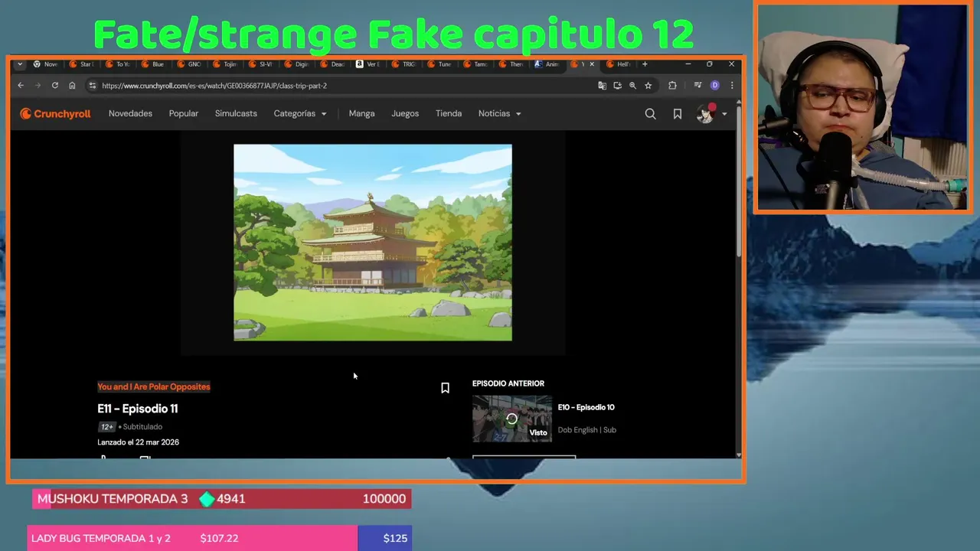The height and width of the screenshot is (551, 980).
Task: Switch to the Tojin tab
Action: (224, 64)
